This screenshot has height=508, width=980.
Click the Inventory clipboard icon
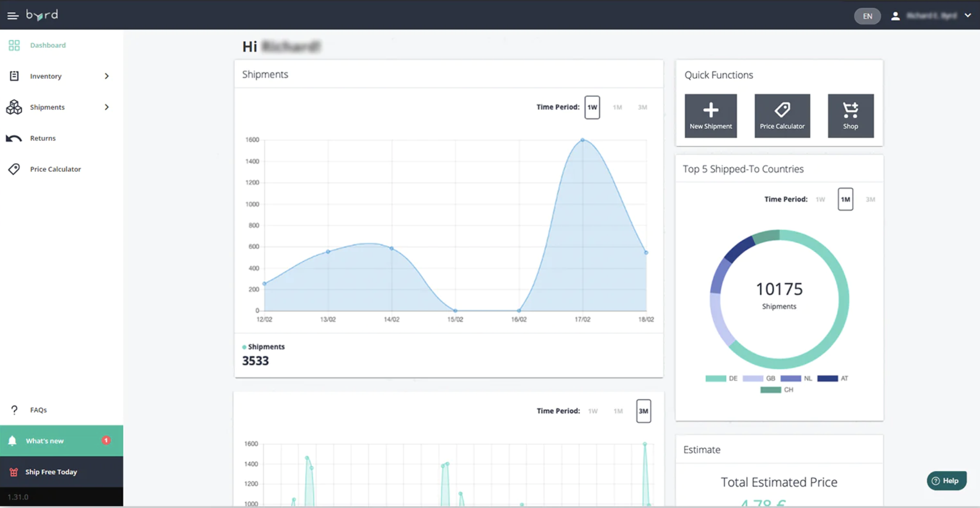14,76
